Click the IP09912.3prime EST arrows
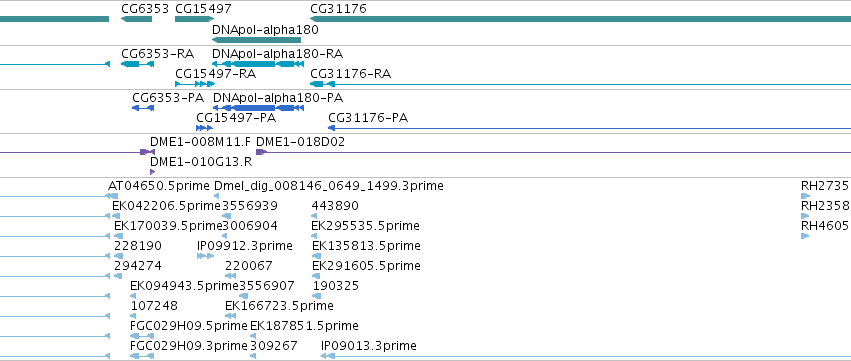Viewport: 851px width, 361px height. pos(206,256)
